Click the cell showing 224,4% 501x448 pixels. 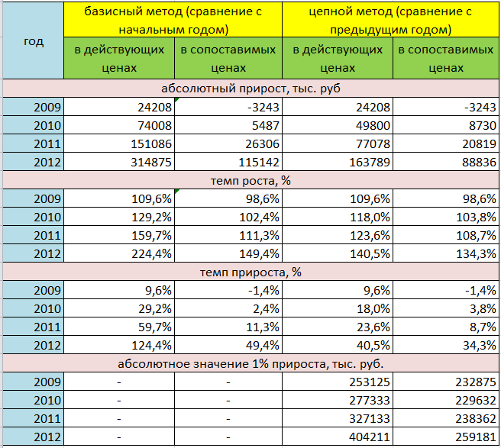119,253
